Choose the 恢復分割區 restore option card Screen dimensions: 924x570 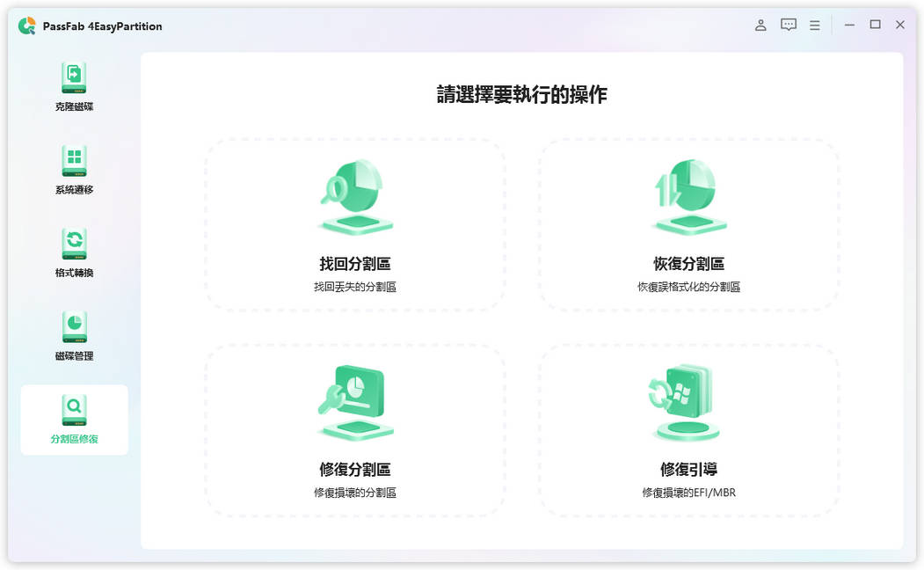point(689,224)
